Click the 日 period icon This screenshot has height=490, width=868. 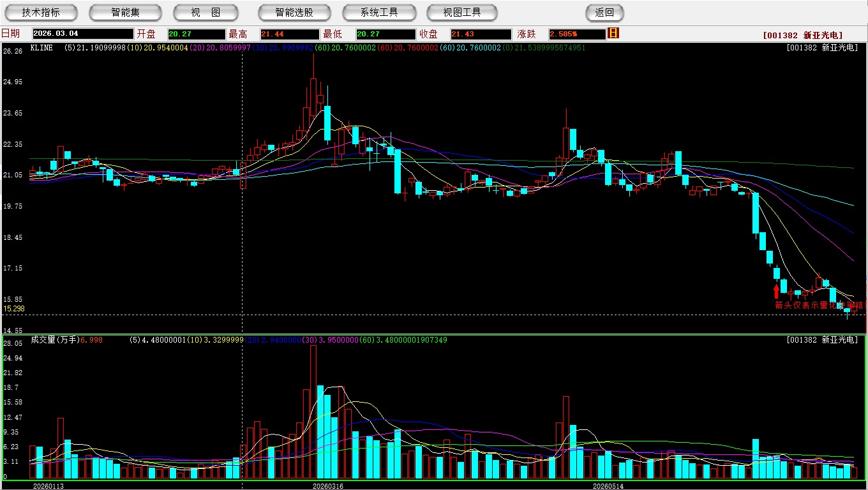click(x=613, y=33)
